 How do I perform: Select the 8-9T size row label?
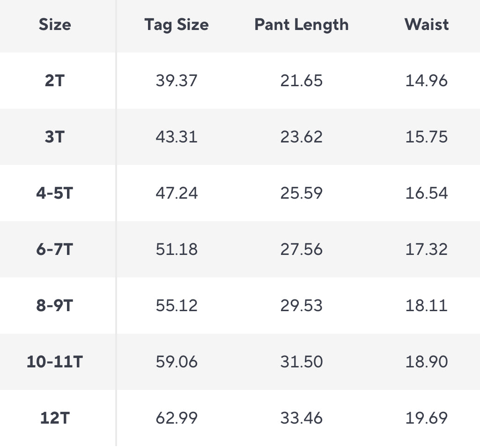(55, 306)
